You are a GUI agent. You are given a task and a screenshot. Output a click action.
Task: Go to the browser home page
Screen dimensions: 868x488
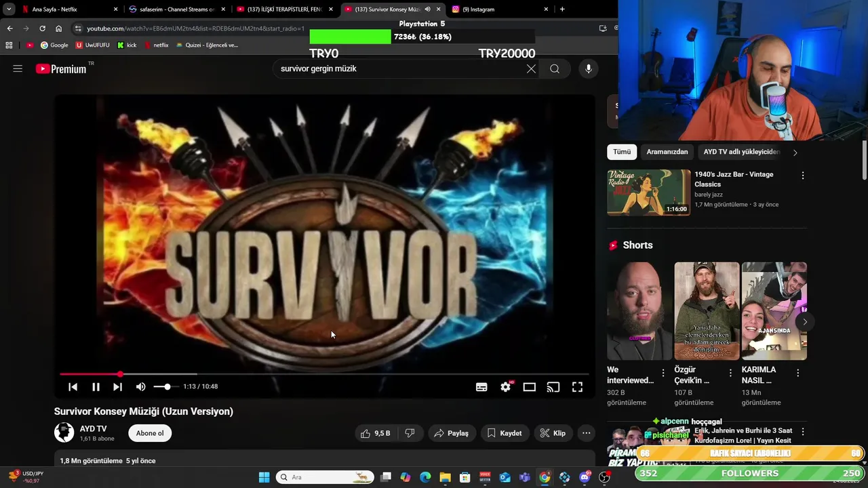click(x=58, y=28)
